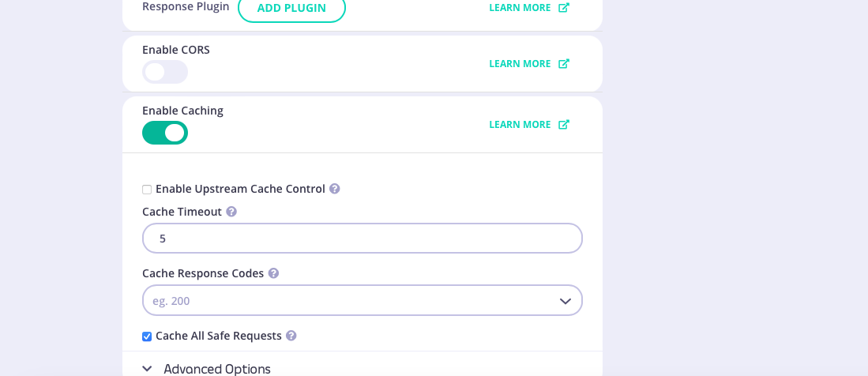Uncheck Cache All Safe Requests checkbox
The image size is (868, 376).
[x=147, y=337]
